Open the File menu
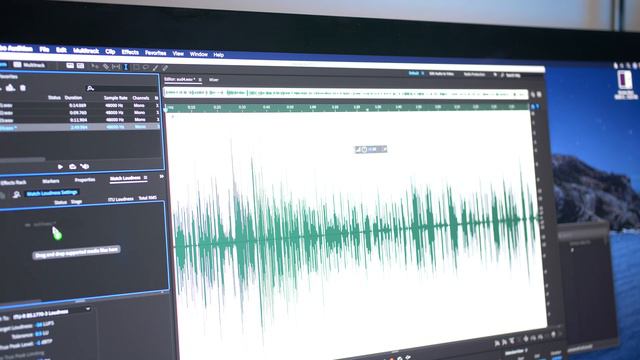This screenshot has width=640, height=360. (x=44, y=49)
